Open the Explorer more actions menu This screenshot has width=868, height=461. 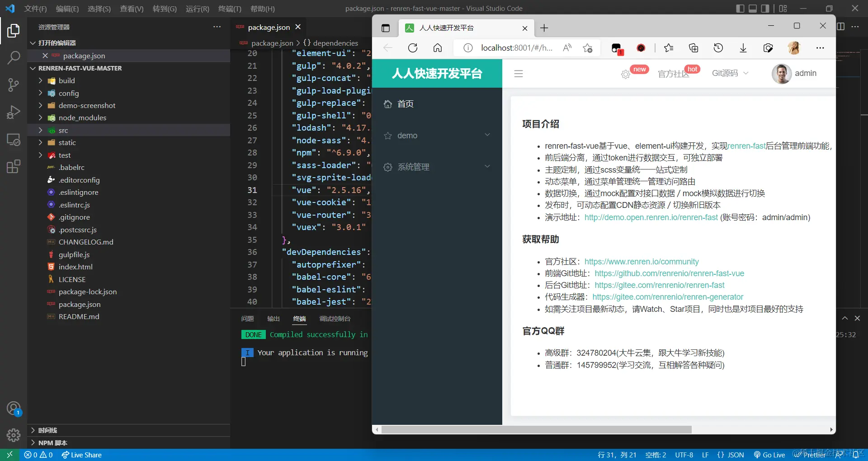tap(217, 27)
